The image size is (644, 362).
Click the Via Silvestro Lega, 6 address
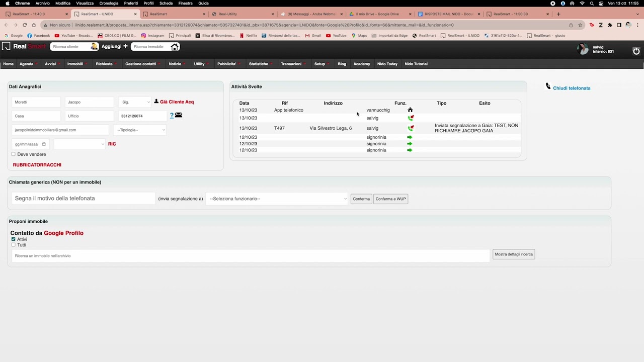click(x=331, y=128)
